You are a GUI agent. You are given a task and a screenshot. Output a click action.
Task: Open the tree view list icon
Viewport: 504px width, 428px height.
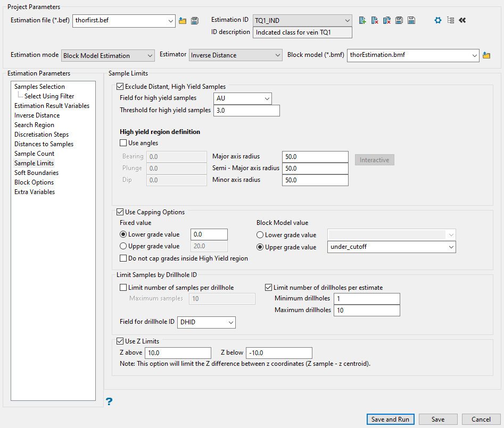[x=450, y=20]
